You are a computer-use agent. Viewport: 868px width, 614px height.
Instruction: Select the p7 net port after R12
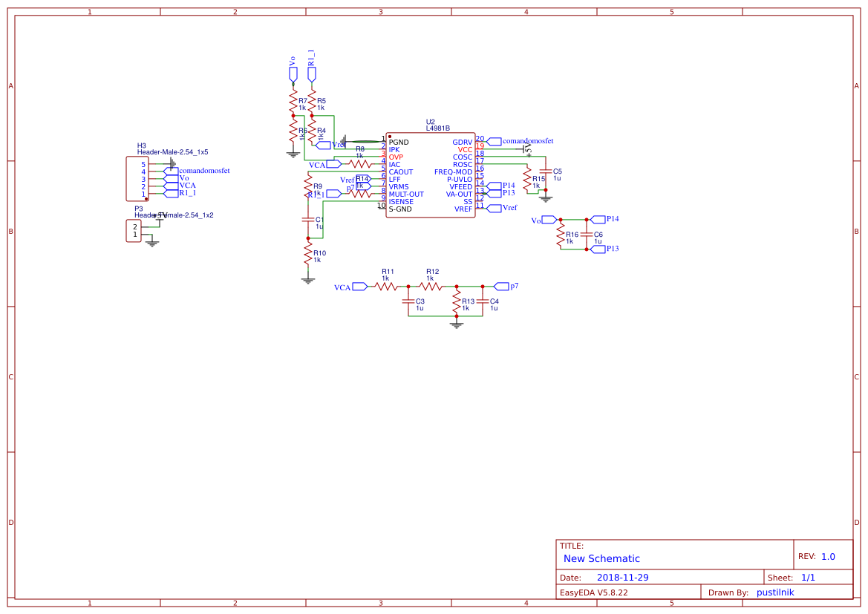pos(501,286)
